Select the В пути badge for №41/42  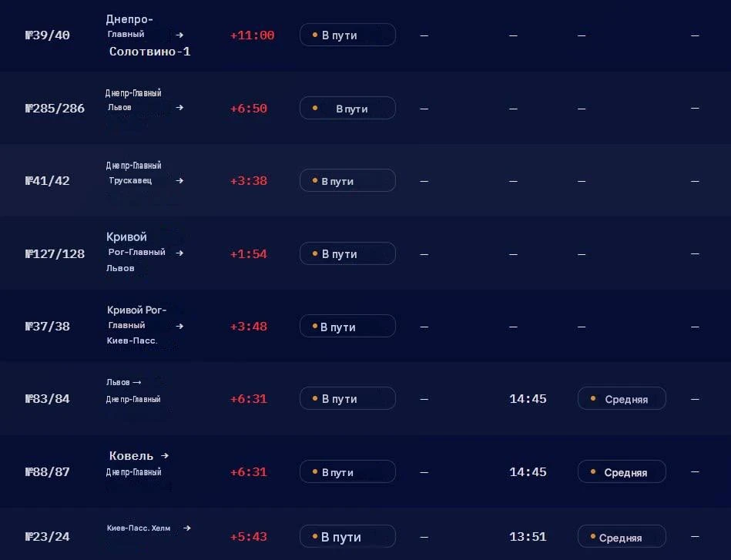pyautogui.click(x=348, y=180)
